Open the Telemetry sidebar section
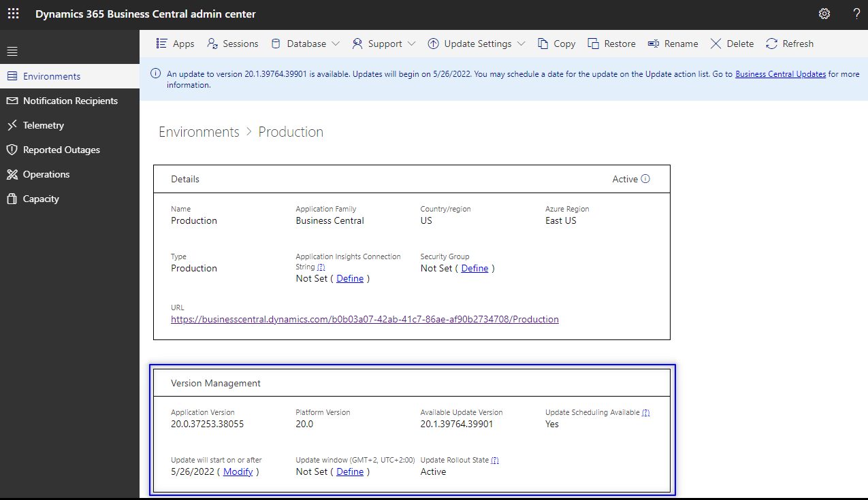Screen dimensions: 868x500 click(x=44, y=124)
